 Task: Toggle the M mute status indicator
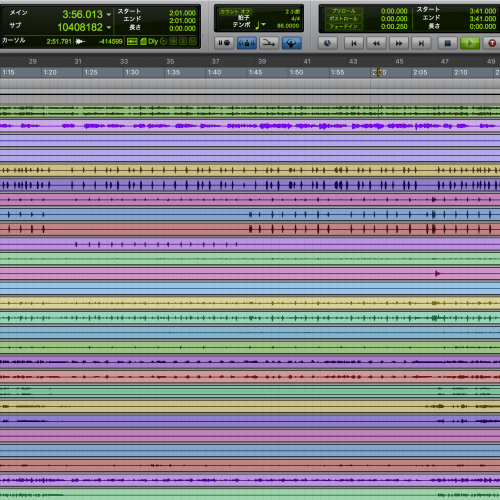[193, 41]
